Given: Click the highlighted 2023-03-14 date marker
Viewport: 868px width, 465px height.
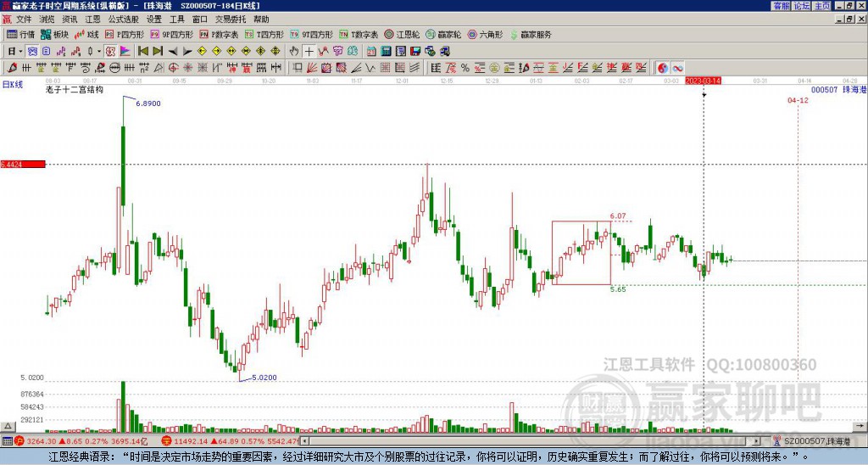Looking at the screenshot, I should (703, 81).
